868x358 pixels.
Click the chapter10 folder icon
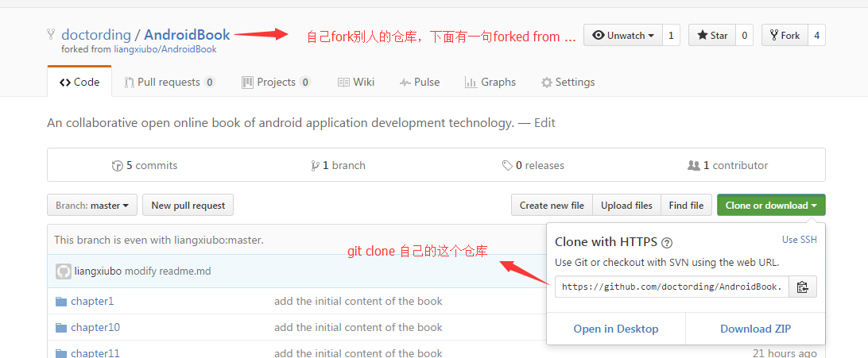click(x=61, y=328)
